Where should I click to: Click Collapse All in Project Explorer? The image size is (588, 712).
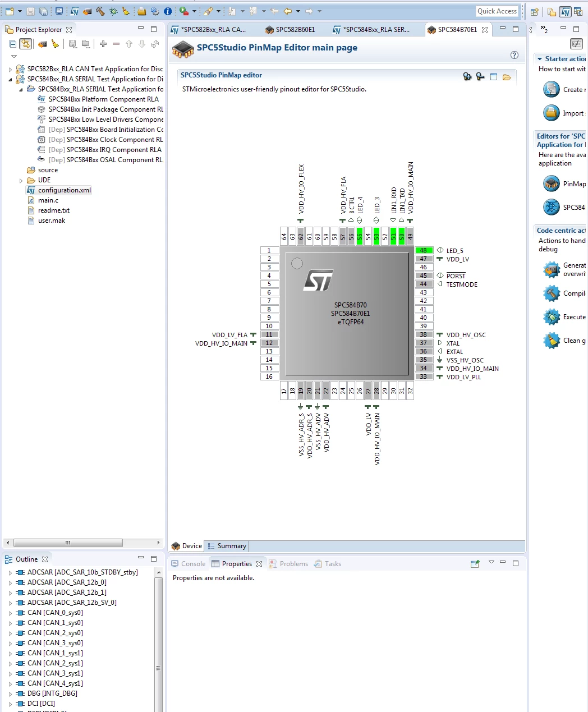pyautogui.click(x=13, y=44)
